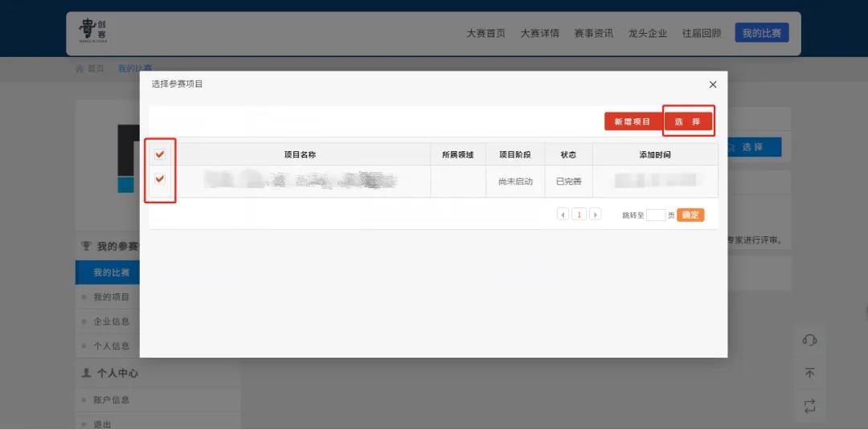Click the page jump number input field

[656, 215]
